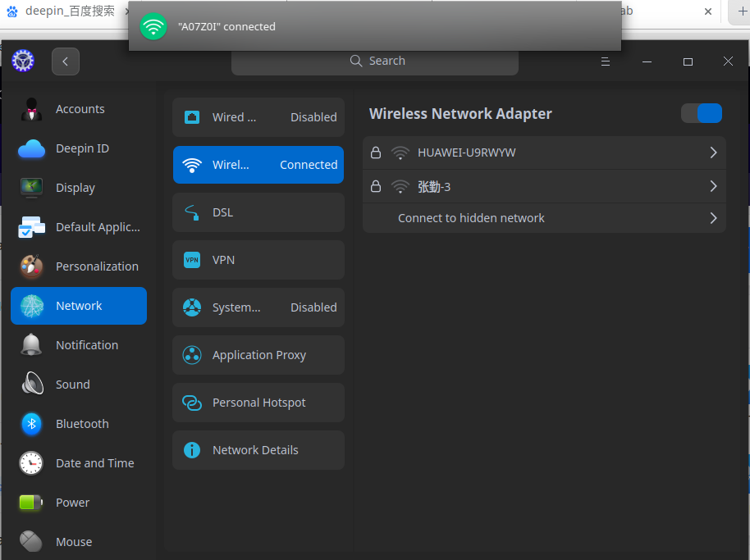This screenshot has height=560, width=750.
Task: Open the Application Proxy section
Action: tap(258, 355)
